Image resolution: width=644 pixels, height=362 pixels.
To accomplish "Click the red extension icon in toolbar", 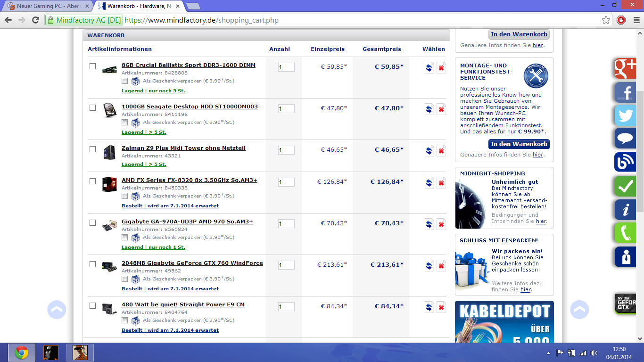I will (x=621, y=20).
